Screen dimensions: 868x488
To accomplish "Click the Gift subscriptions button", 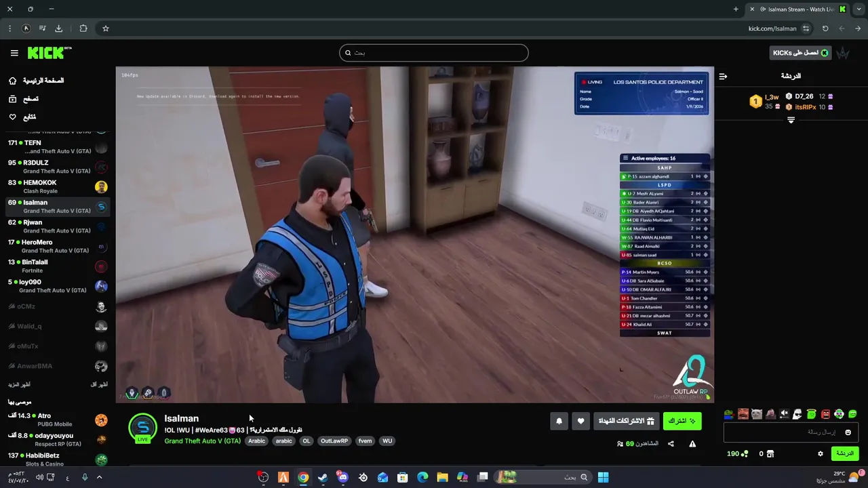I will pyautogui.click(x=626, y=421).
